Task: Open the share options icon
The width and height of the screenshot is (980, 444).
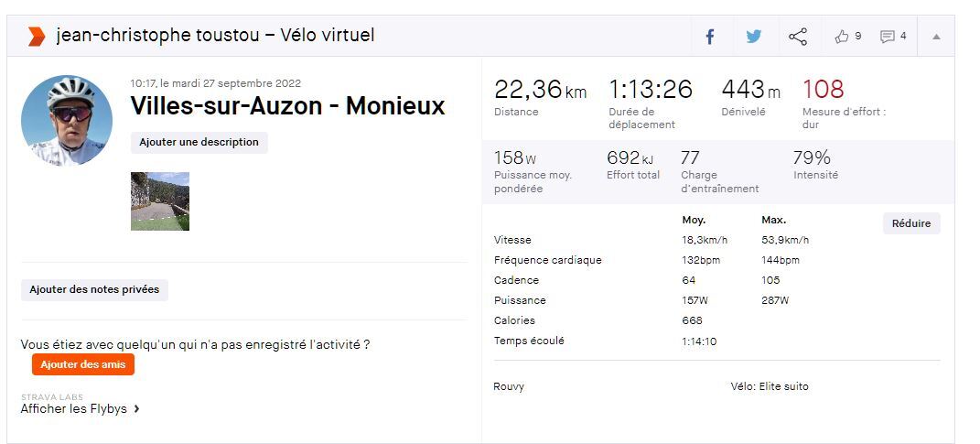Action: 798,37
